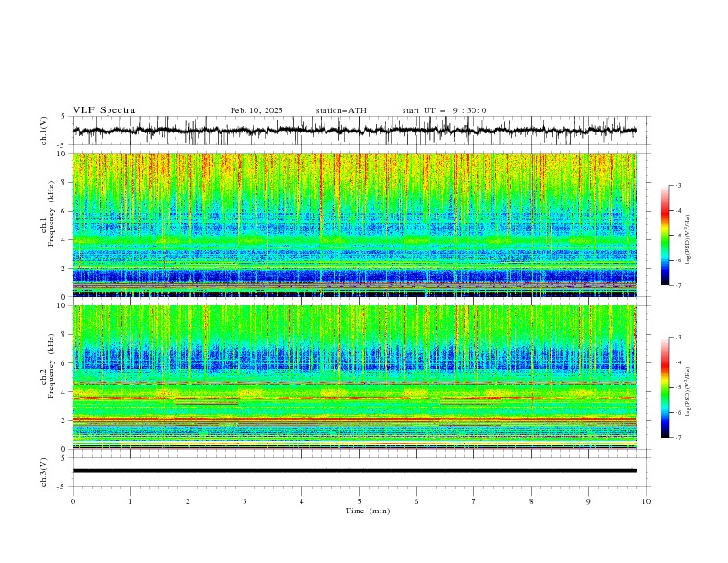This screenshot has height=563, width=728.
Task: Click the 'Time (min)' axis label
Action: [x=368, y=511]
